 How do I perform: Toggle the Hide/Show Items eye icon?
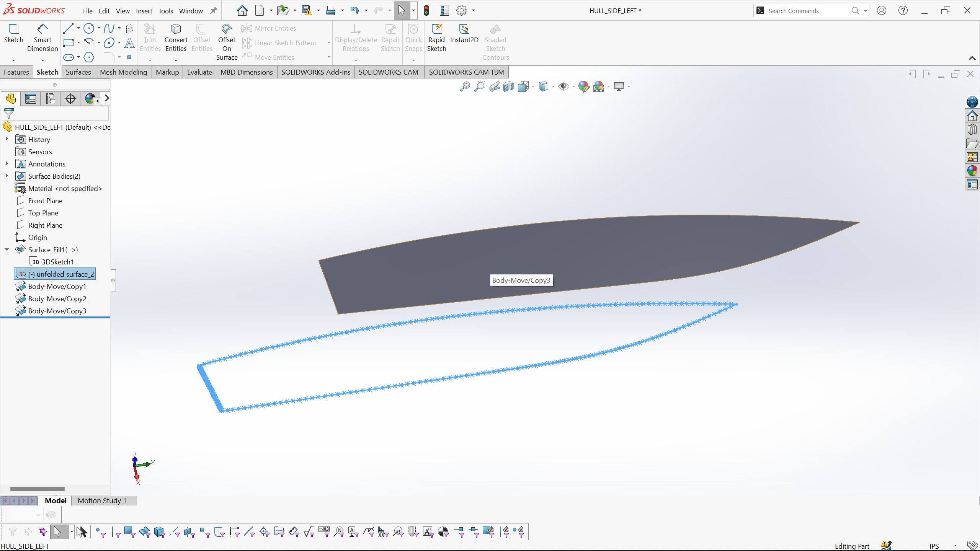563,86
